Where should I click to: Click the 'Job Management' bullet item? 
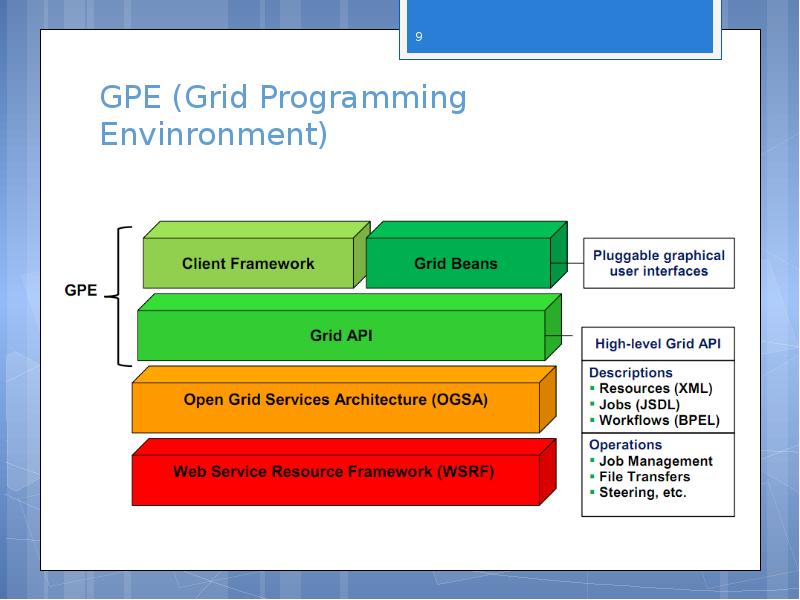(x=655, y=461)
